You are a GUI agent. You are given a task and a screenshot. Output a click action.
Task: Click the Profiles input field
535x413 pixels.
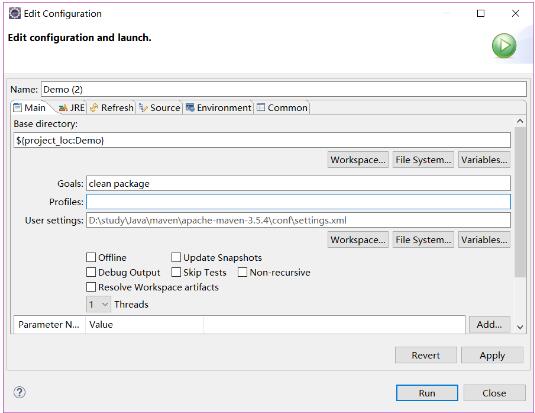298,202
